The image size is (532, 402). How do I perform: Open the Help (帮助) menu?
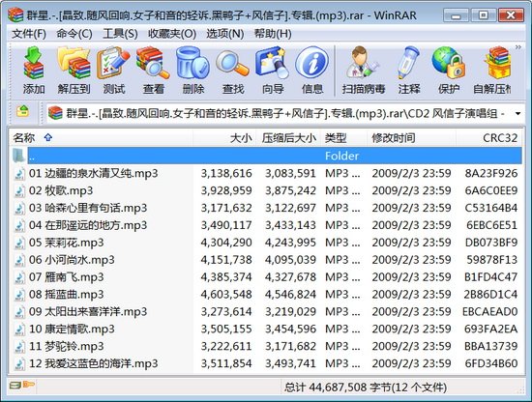pos(273,34)
